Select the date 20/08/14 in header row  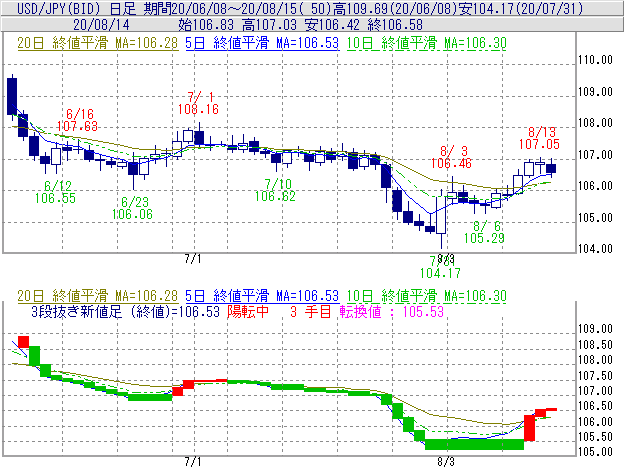click(x=101, y=25)
